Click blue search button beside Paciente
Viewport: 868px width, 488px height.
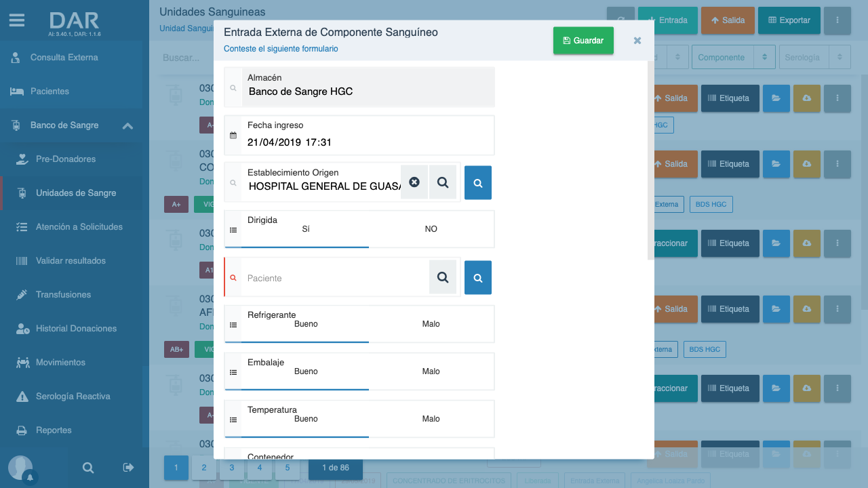478,278
